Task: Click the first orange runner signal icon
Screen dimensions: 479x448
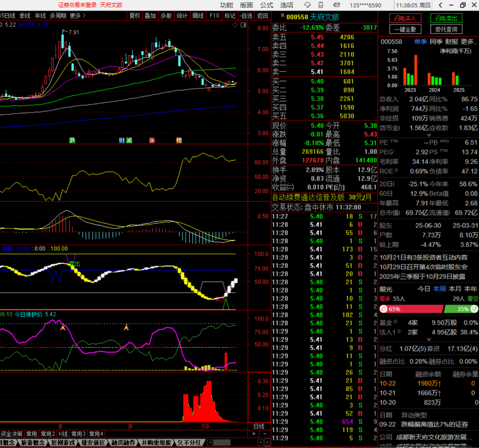Action: 63,327
